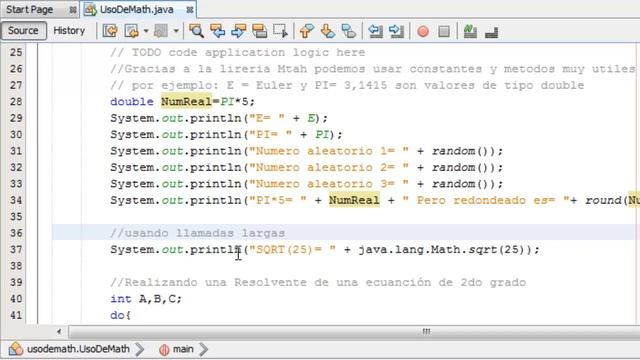Toggle Bookmark on current line

349,31
